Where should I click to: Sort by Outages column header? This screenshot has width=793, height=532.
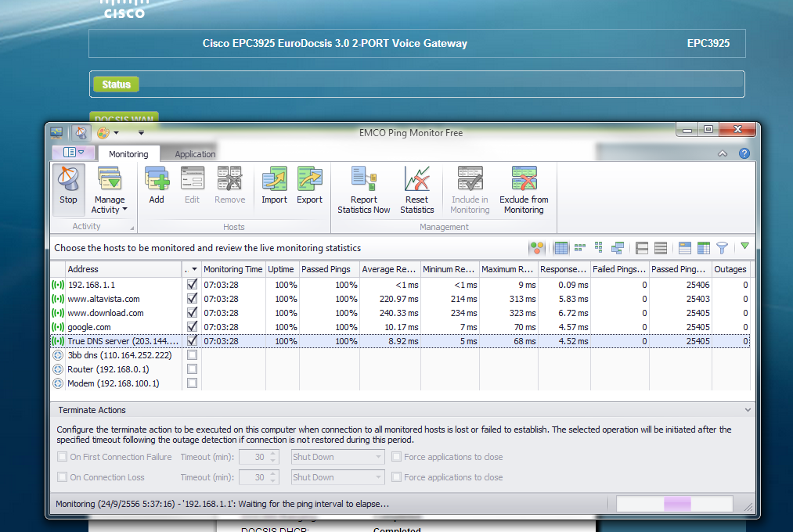pyautogui.click(x=730, y=269)
